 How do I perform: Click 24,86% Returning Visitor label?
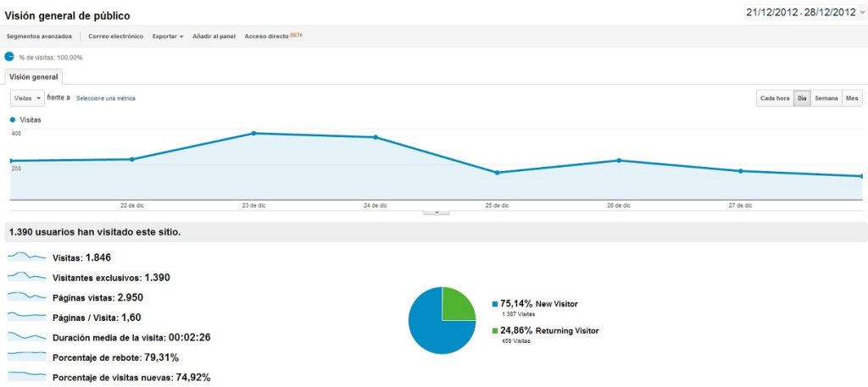(x=549, y=330)
